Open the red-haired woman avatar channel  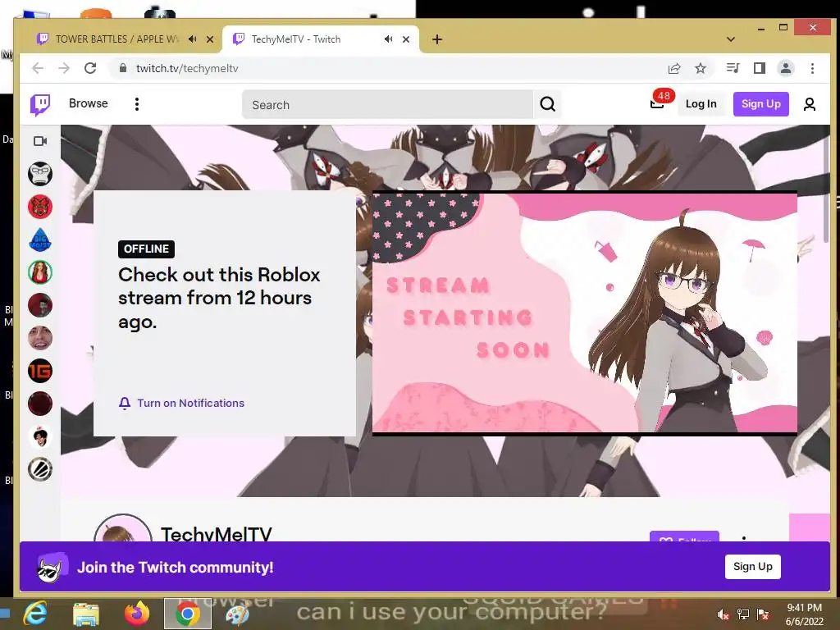(40, 272)
